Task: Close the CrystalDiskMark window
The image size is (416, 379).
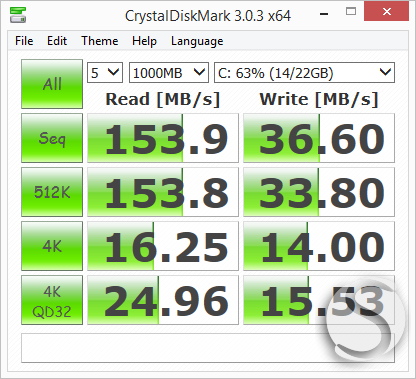Action: (387, 12)
